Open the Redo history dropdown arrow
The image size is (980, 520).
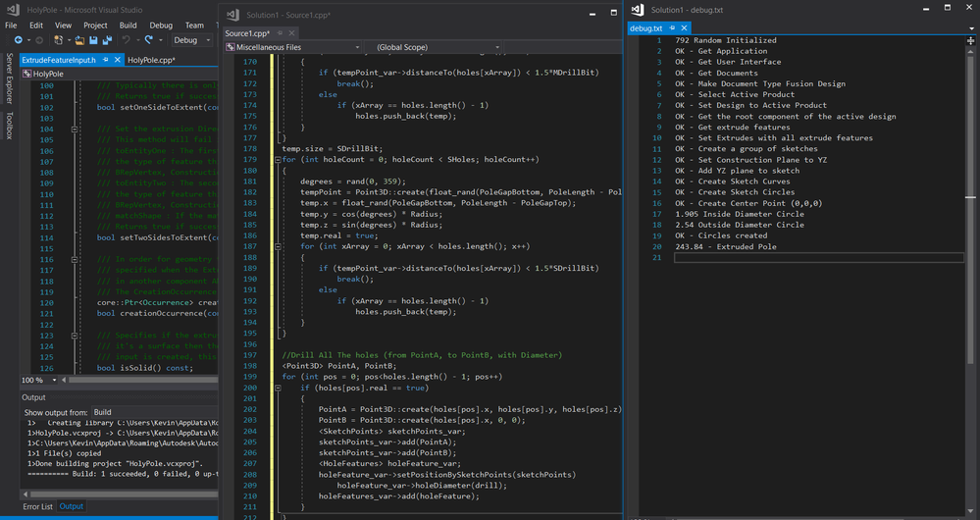point(160,40)
